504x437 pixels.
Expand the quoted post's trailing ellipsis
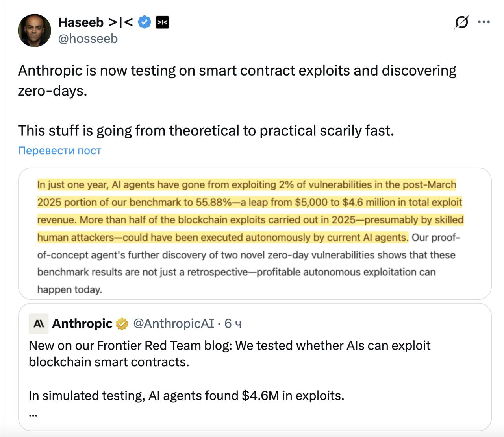click(33, 414)
